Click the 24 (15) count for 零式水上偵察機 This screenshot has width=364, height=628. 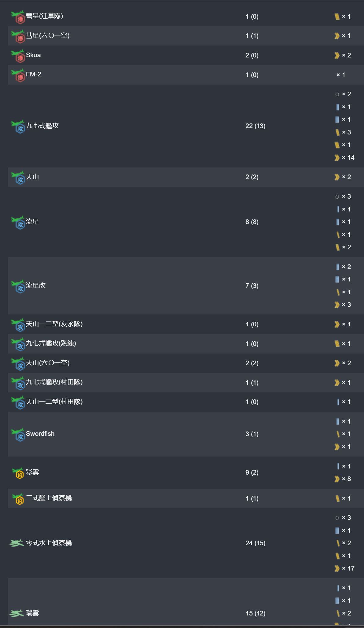coord(255,543)
